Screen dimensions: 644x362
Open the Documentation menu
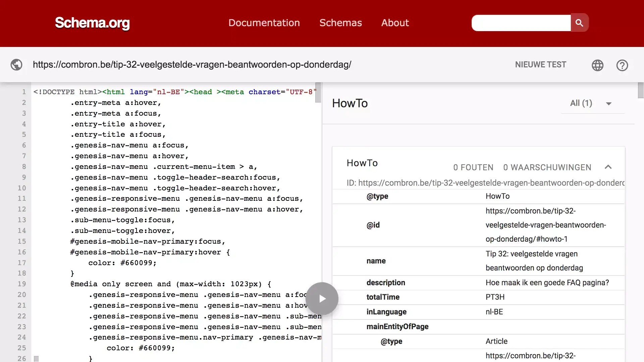point(264,22)
